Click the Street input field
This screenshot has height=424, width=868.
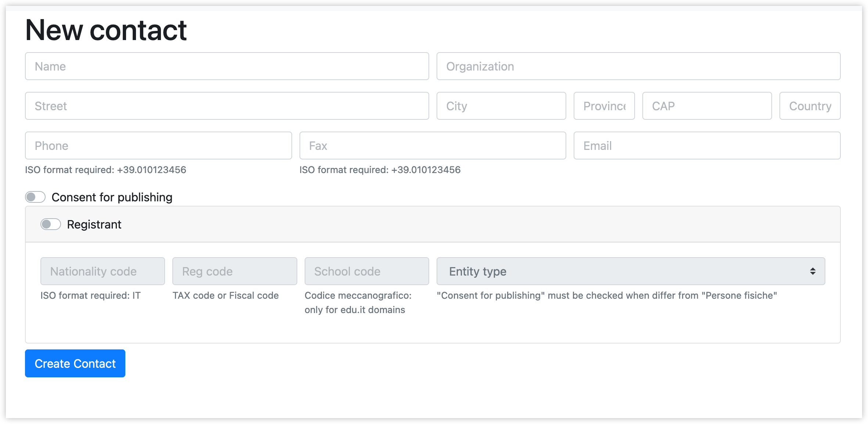(x=227, y=106)
